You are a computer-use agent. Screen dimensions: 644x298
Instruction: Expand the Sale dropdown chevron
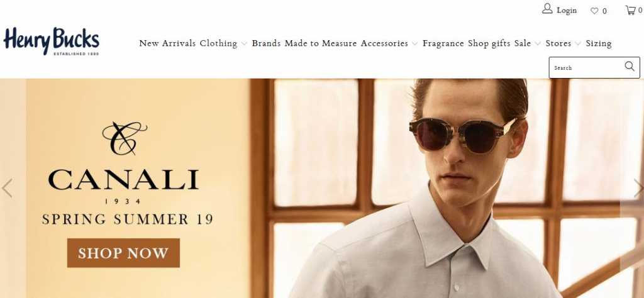538,43
